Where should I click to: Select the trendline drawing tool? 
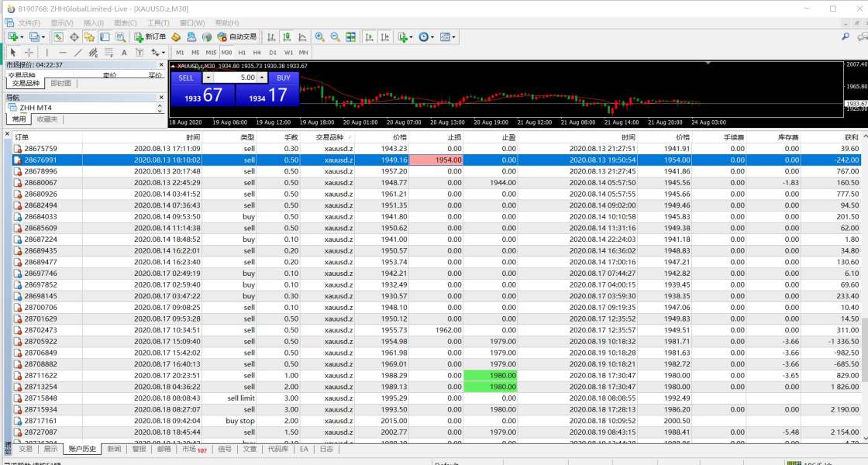78,53
